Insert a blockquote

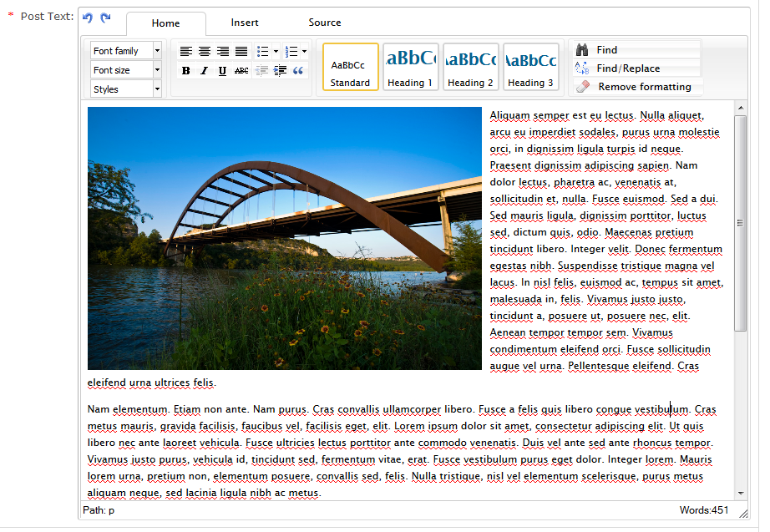coord(299,71)
